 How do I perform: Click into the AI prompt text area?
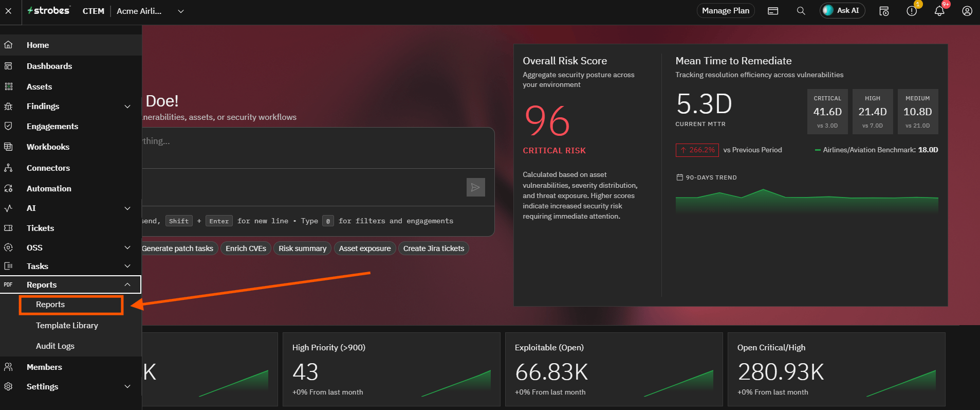click(318, 148)
